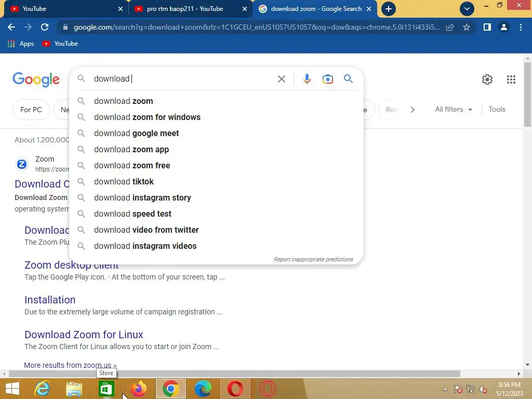Show more filter chips with right chevron
The height and width of the screenshot is (399, 532).
tap(412, 110)
